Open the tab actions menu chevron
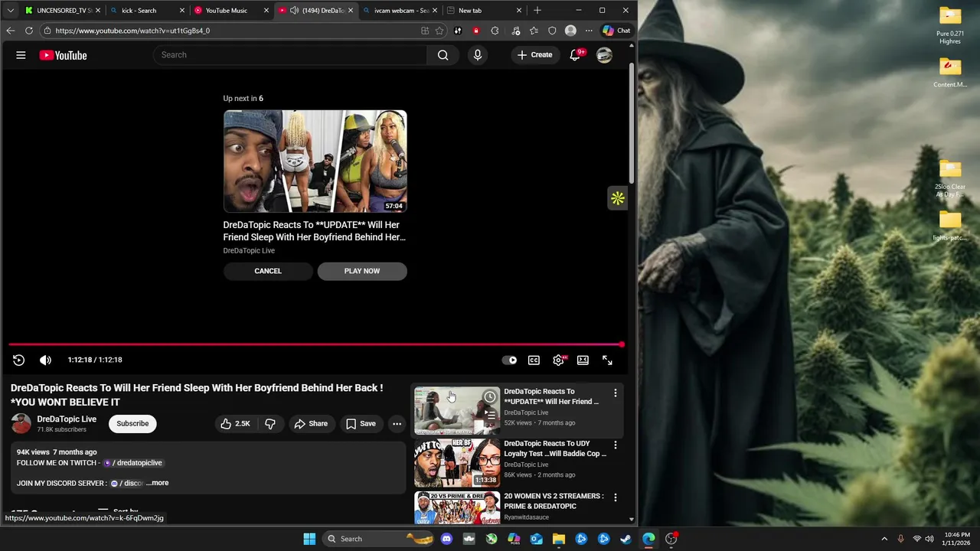Viewport: 980px width, 551px height. (10, 11)
